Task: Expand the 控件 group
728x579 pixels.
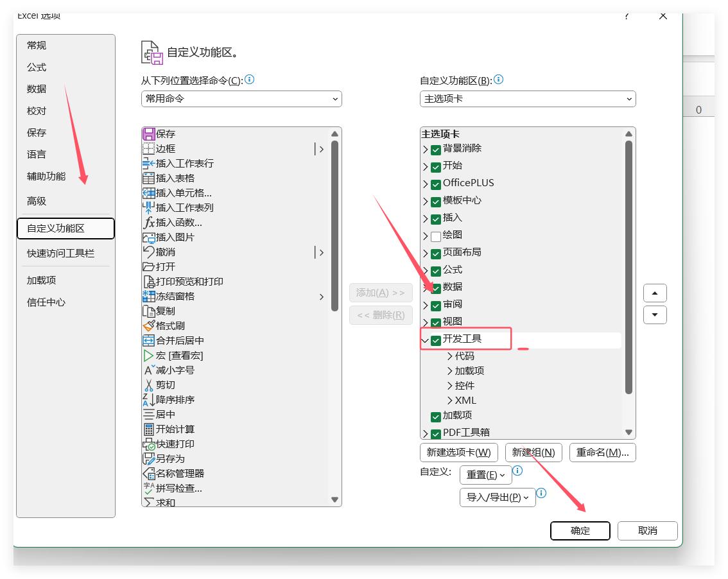Action: click(449, 386)
